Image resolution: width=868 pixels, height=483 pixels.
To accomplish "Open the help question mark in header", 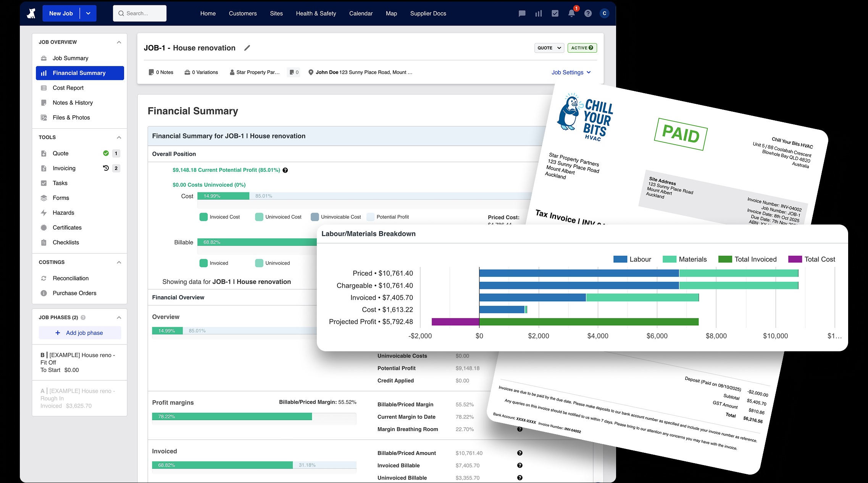I will [588, 13].
